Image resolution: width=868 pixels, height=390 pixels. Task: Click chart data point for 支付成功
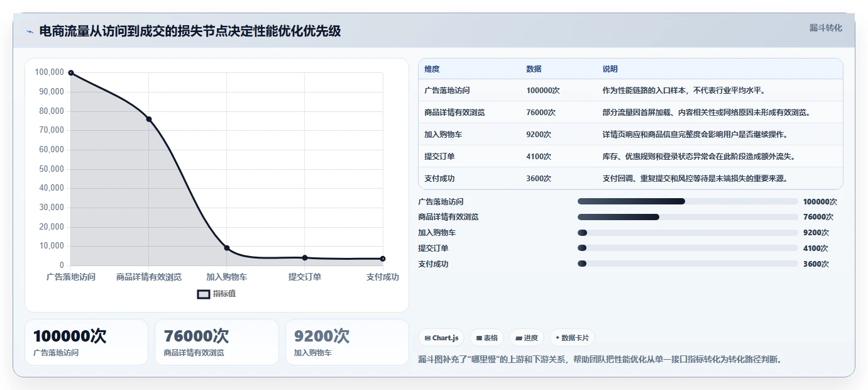[x=383, y=259]
